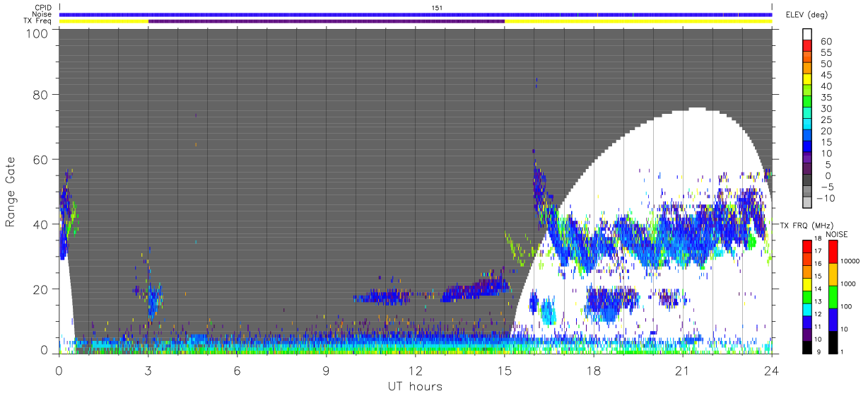Screen dimensions: 868x401
Task: Pick the blue band of the NOISE colorbar
Action: pos(832,319)
